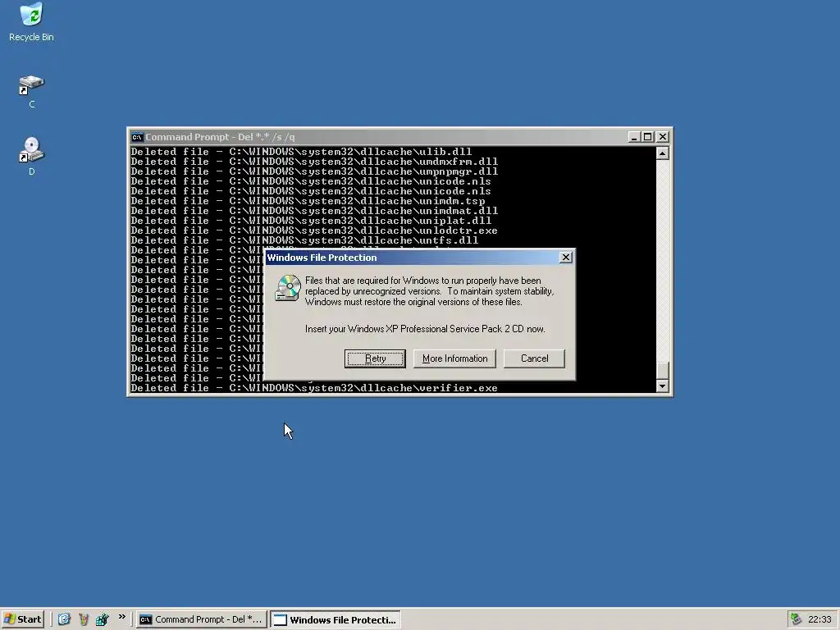
Task: Click the Command Prompt scrollbar thumb
Action: tap(663, 370)
